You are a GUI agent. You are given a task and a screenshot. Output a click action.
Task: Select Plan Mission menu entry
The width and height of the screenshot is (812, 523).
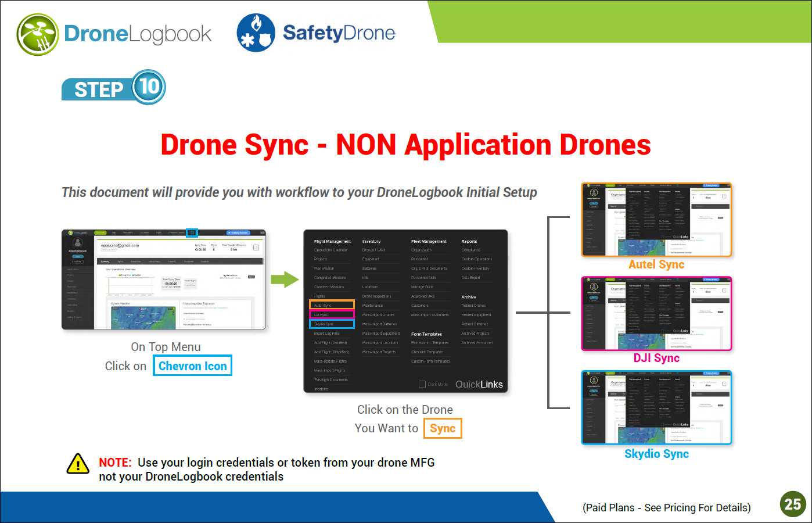324,268
